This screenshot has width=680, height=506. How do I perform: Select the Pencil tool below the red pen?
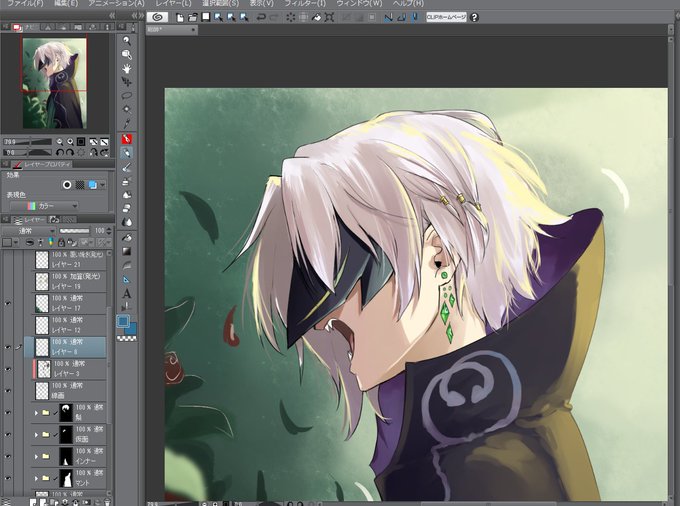127,153
